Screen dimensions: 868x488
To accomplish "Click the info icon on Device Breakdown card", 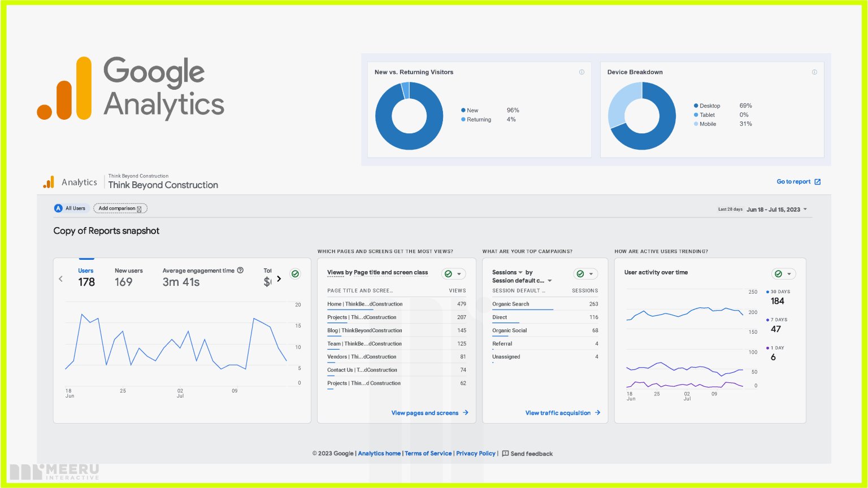I will coord(814,72).
